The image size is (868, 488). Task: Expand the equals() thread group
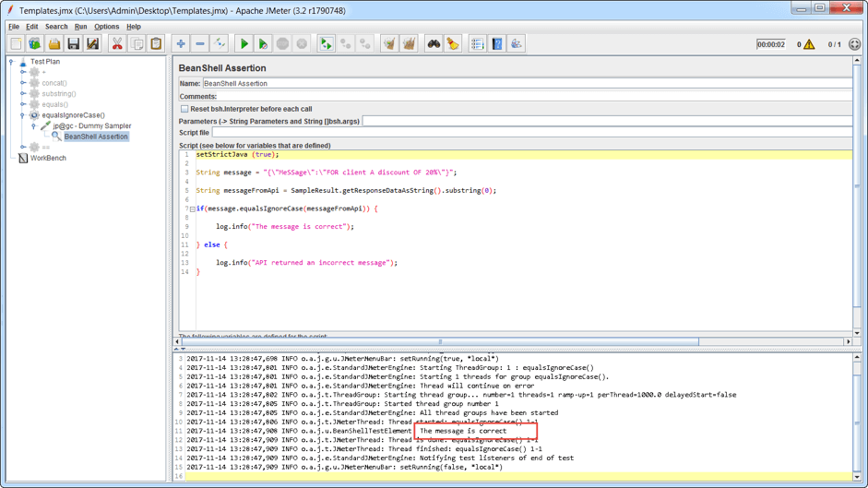point(23,104)
